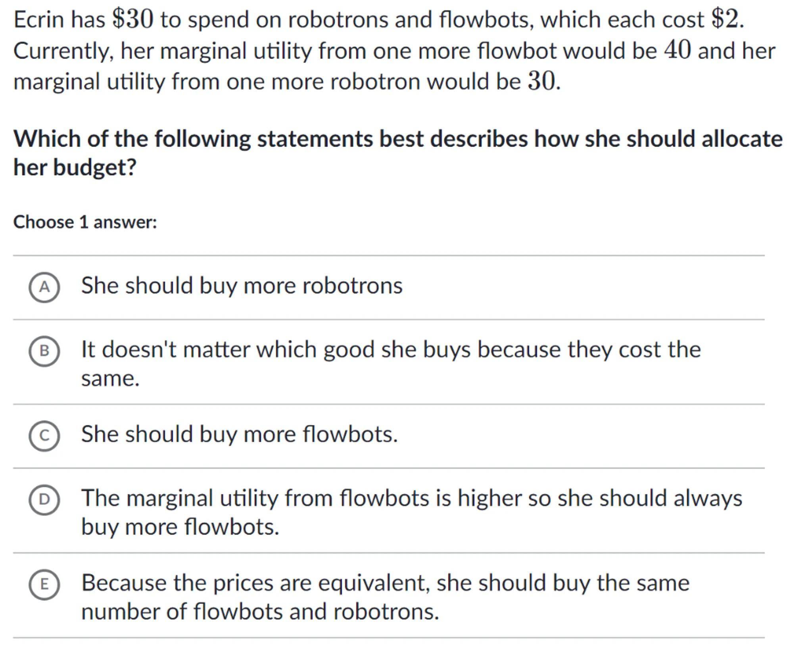Choose answer text "She should buy more robotrons"

242,286
